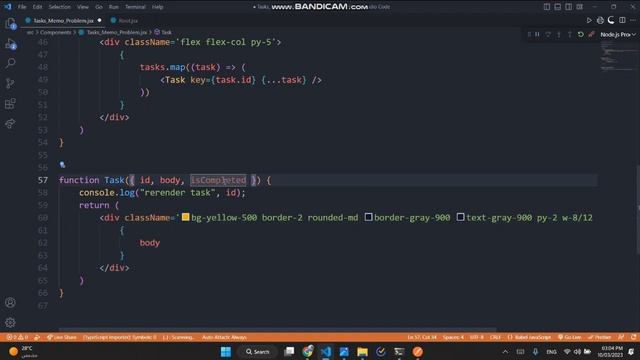640x360 pixels.
Task: Open editor More Actions ellipsis
Action: pyautogui.click(x=633, y=20)
